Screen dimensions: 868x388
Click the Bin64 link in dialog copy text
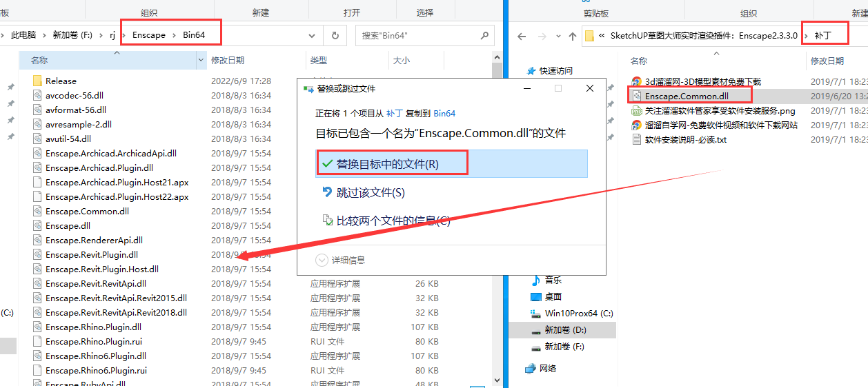pyautogui.click(x=444, y=113)
